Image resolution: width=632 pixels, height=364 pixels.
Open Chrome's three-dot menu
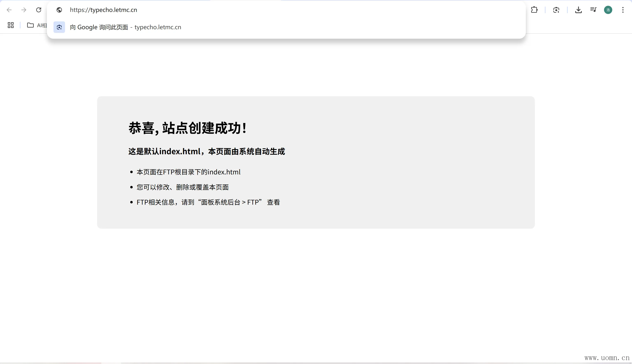623,10
